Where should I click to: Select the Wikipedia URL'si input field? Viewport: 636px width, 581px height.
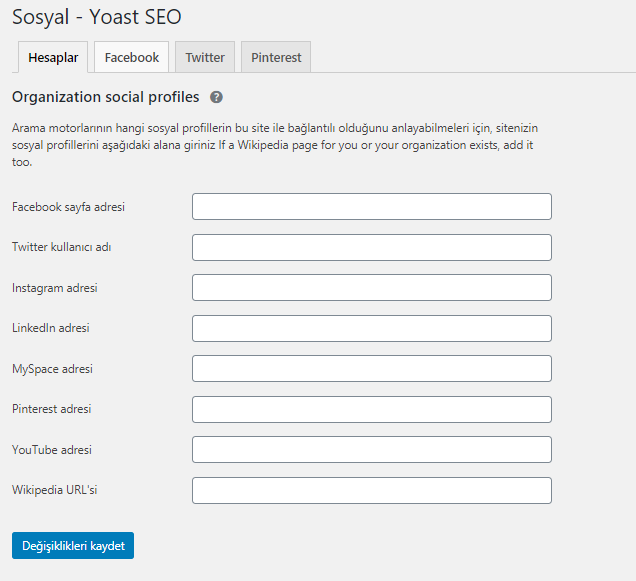372,491
